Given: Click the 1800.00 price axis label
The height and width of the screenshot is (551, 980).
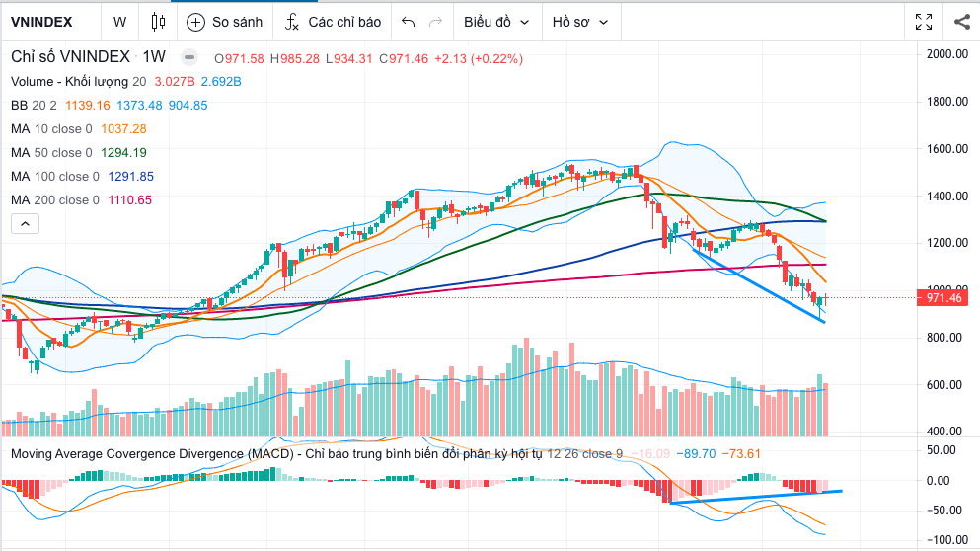Looking at the screenshot, I should point(946,102).
